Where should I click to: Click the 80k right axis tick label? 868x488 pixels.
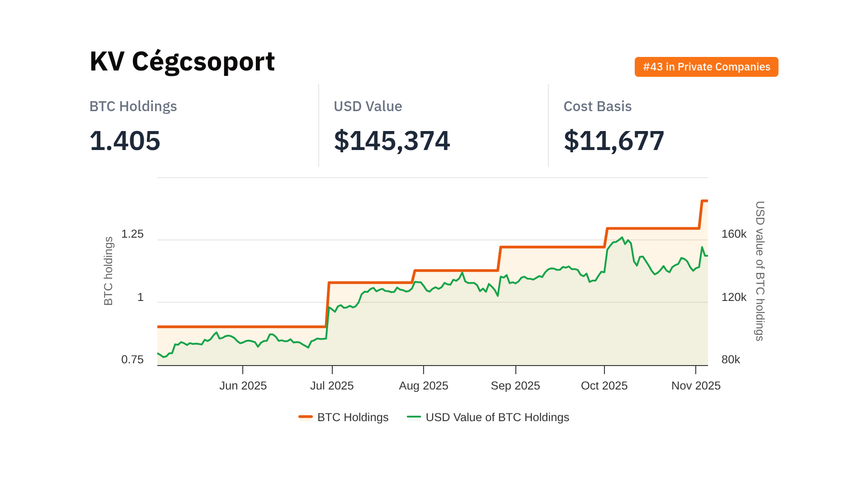point(731,360)
